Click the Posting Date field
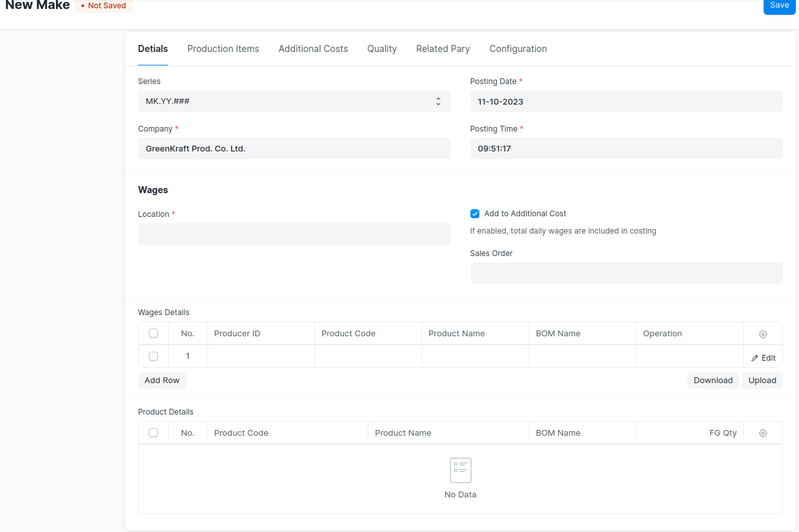Viewport: 799px width, 532px height. [626, 101]
